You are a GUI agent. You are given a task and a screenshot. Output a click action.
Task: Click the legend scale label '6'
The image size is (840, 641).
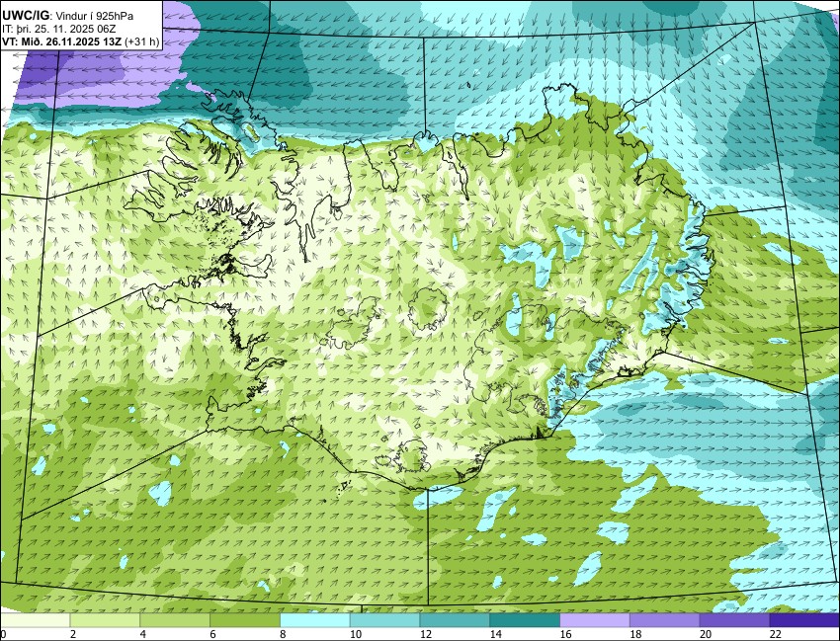click(213, 634)
